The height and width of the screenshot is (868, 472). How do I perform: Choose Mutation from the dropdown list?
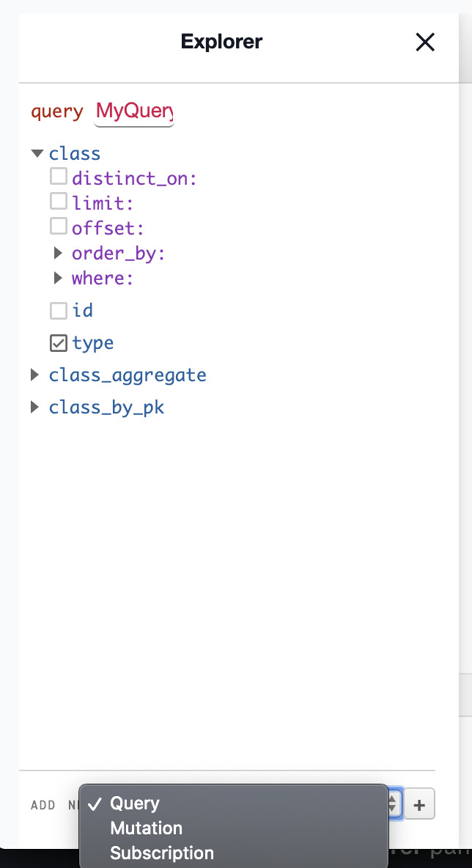coord(234,828)
